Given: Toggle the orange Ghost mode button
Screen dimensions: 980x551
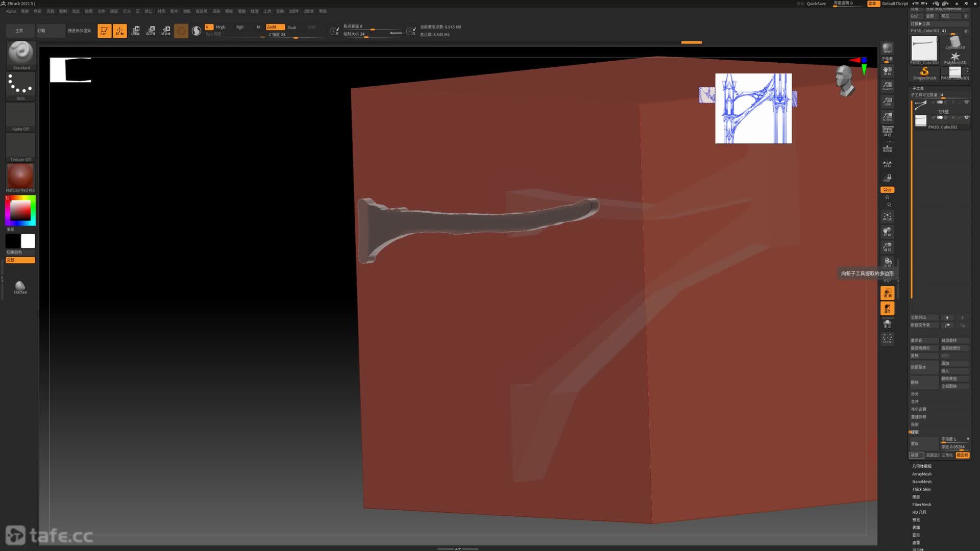Looking at the screenshot, I should pyautogui.click(x=888, y=308).
